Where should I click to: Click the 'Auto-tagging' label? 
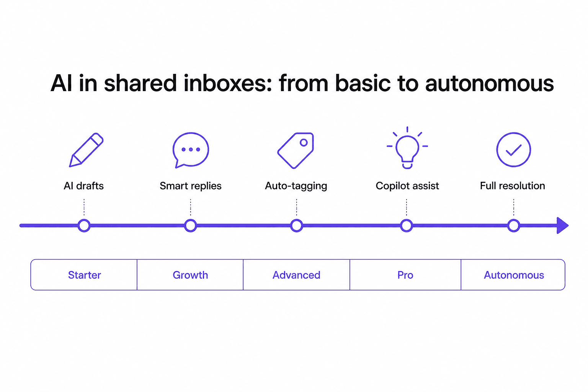tap(296, 186)
